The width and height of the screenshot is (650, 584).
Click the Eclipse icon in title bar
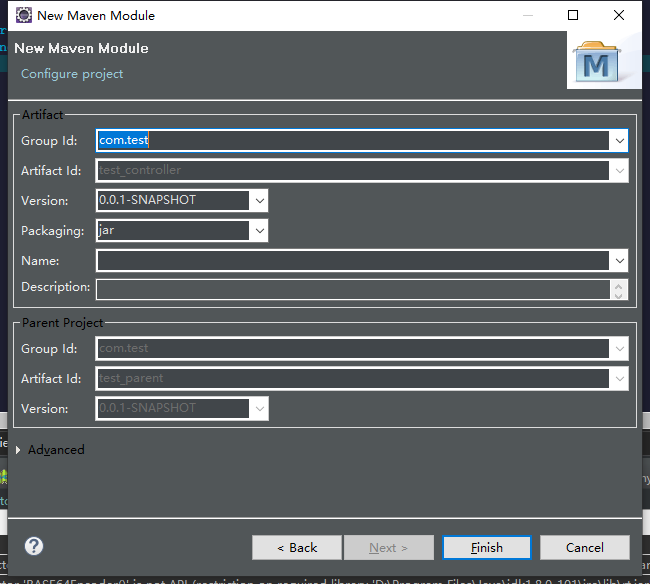[24, 15]
